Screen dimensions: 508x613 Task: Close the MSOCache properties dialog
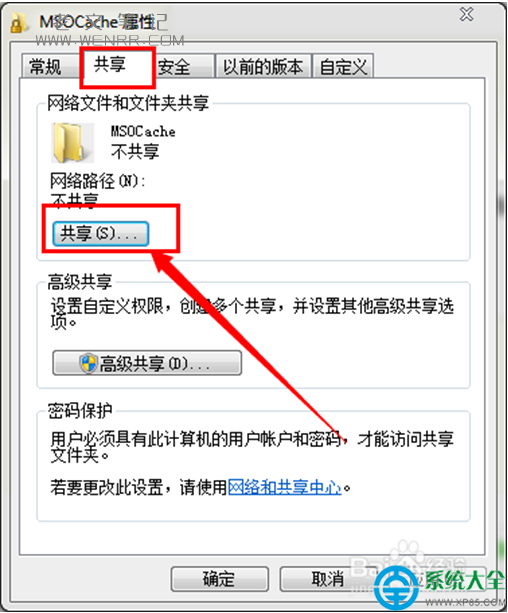pos(467,15)
